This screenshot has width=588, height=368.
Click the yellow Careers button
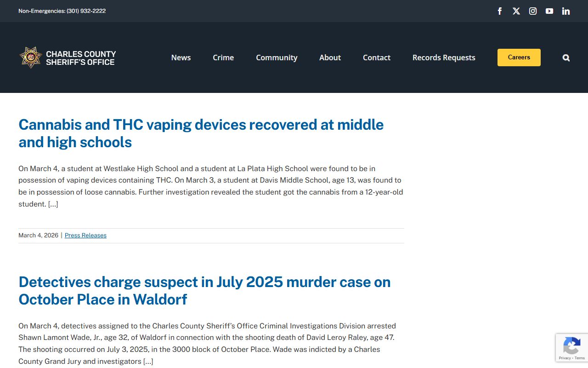pos(519,57)
